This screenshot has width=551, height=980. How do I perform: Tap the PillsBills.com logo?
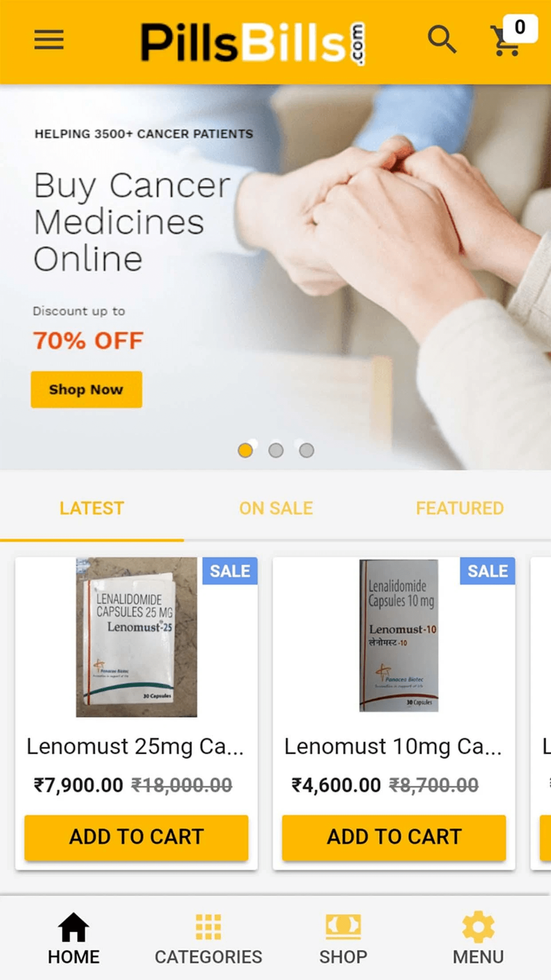(x=253, y=42)
